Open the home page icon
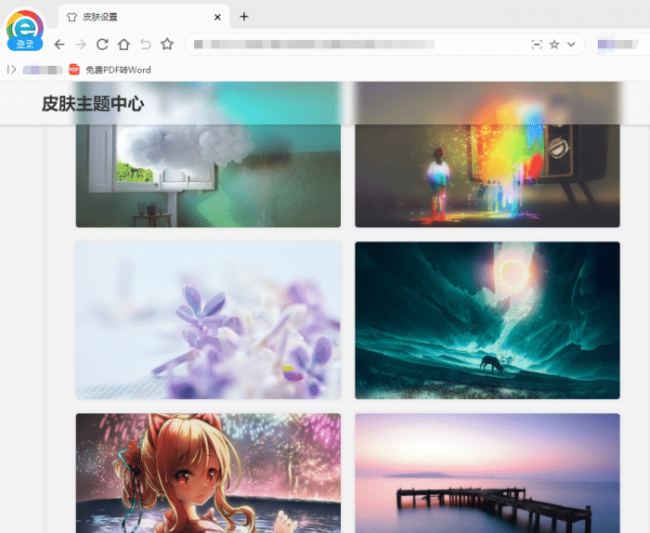Screen dimensions: 650x533 (x=124, y=44)
